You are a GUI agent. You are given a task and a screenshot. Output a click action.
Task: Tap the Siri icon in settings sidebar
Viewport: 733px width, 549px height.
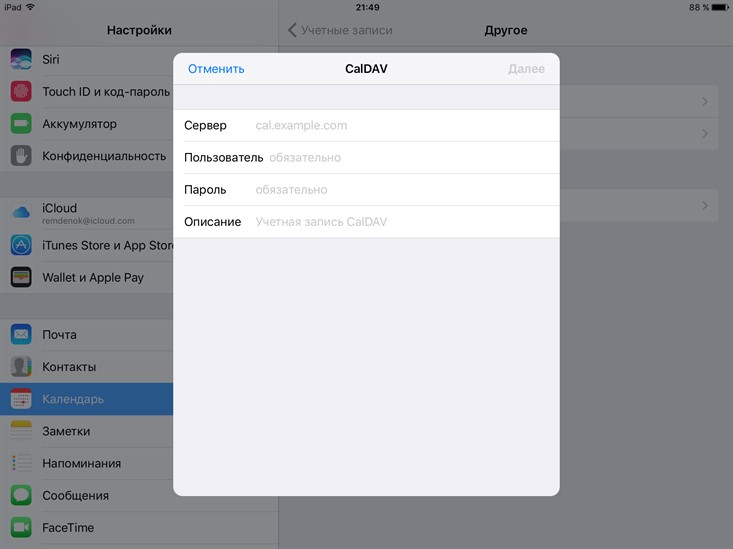click(21, 59)
